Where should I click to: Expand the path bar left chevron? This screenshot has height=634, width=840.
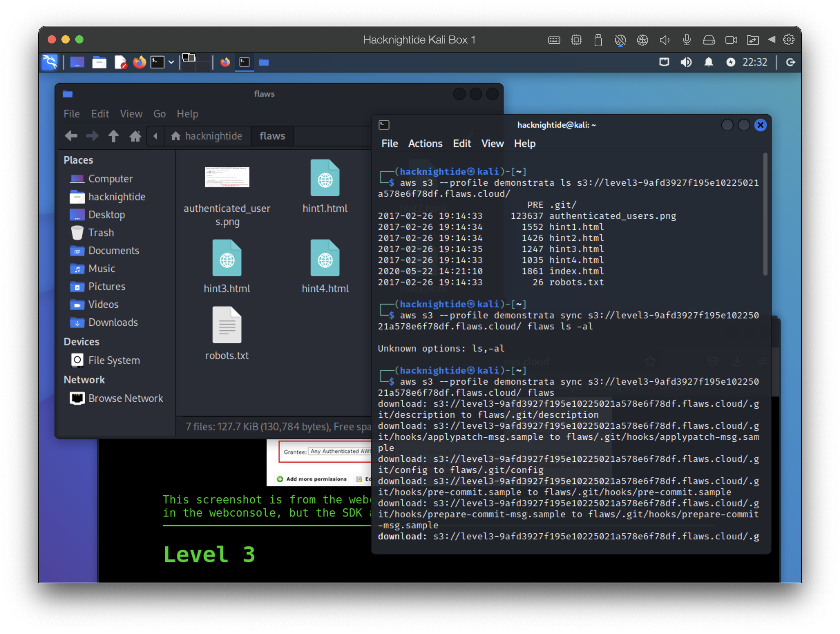click(155, 136)
